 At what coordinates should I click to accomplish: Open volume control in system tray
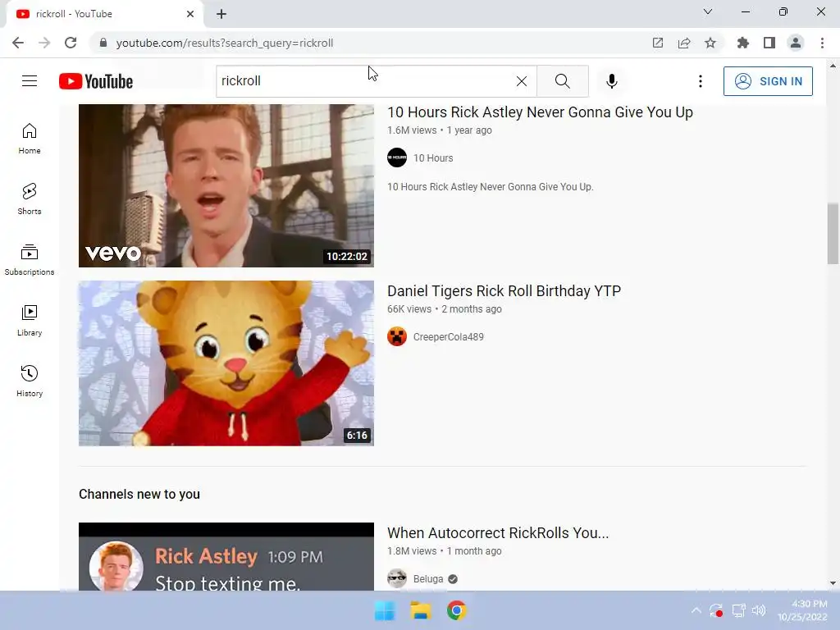pos(759,610)
